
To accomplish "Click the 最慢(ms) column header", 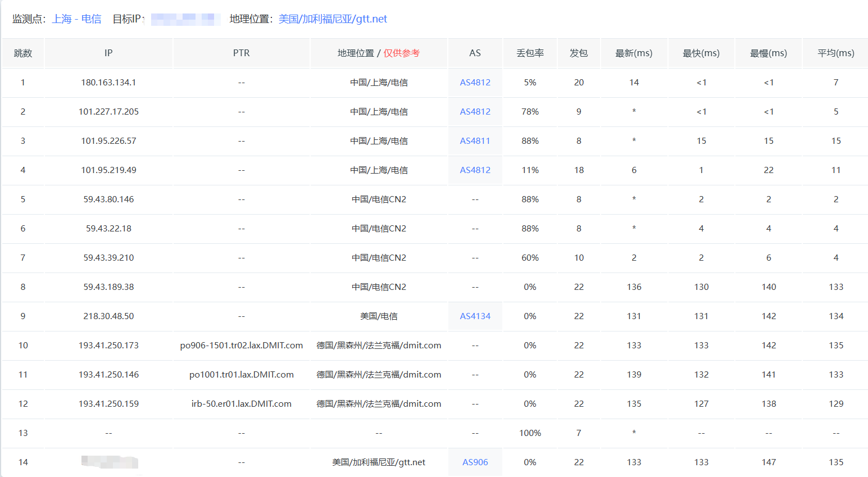I will point(769,53).
